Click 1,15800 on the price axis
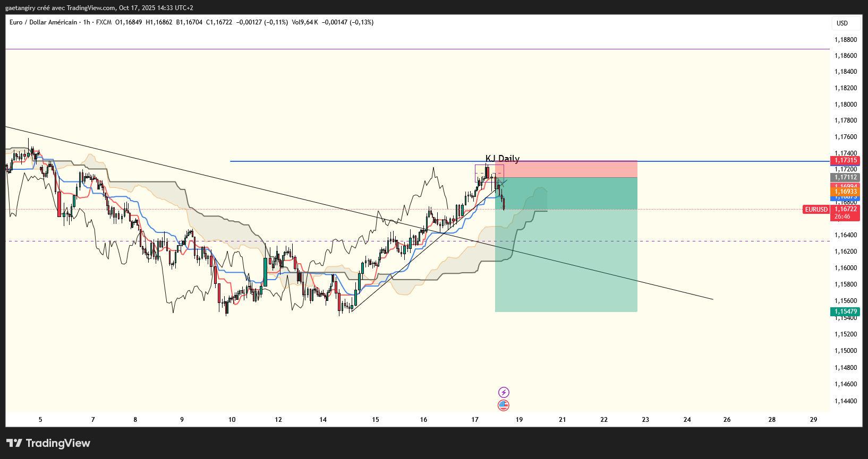 (x=846, y=284)
